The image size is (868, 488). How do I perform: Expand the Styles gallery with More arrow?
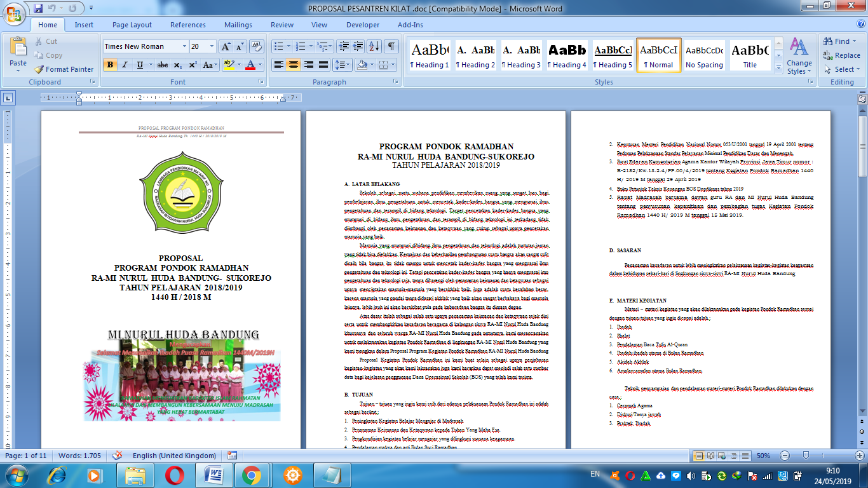click(x=778, y=69)
